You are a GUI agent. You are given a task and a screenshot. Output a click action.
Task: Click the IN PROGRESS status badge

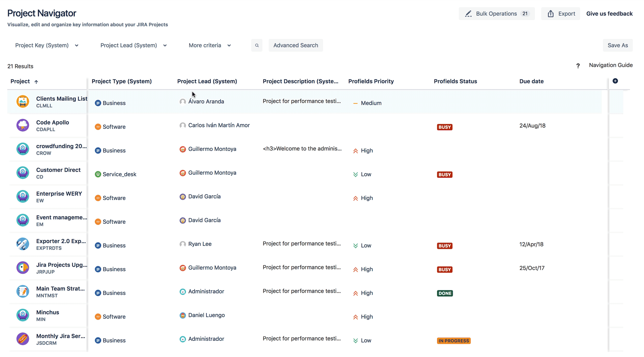tap(453, 341)
